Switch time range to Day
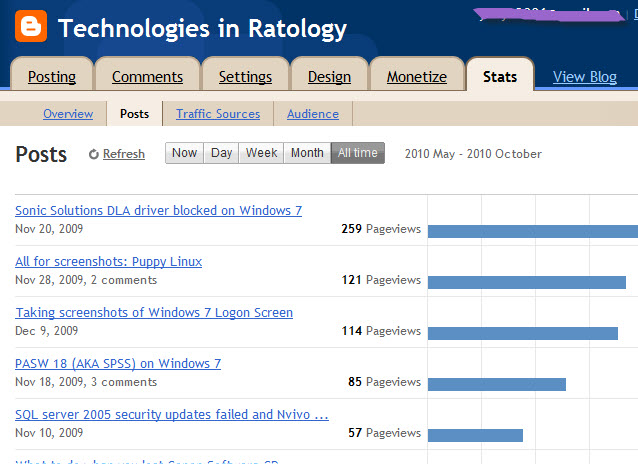This screenshot has width=638, height=464. pyautogui.click(x=221, y=153)
